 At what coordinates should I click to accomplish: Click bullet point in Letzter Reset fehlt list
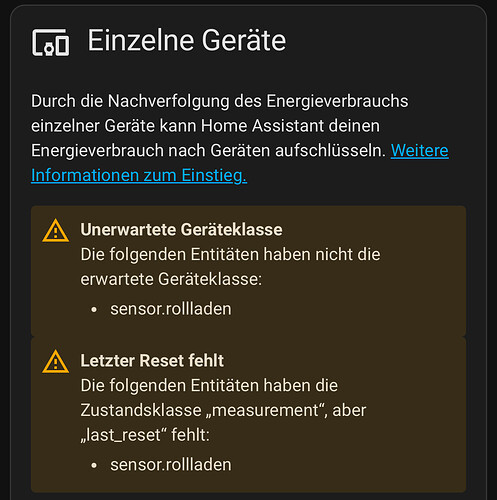(94, 465)
